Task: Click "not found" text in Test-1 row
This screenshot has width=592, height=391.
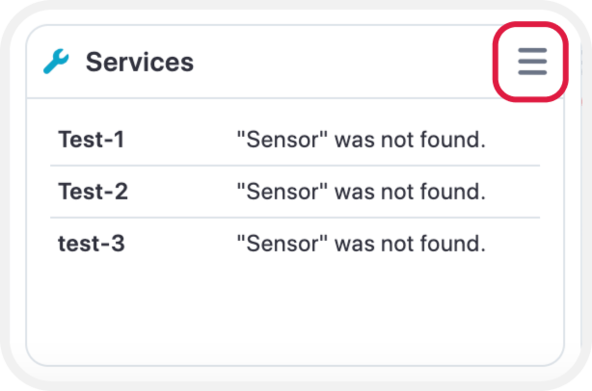Action: [x=433, y=139]
